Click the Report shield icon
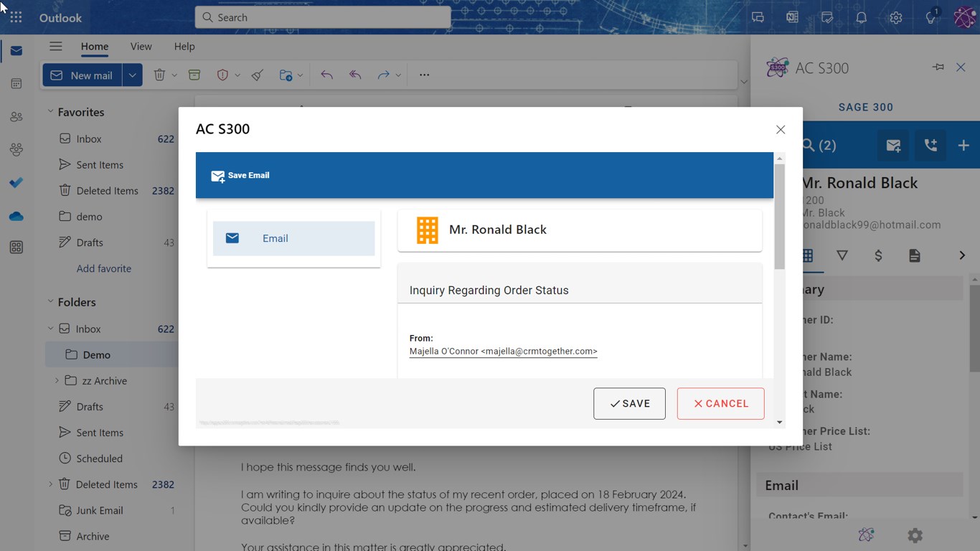This screenshot has width=980, height=551. tap(222, 75)
